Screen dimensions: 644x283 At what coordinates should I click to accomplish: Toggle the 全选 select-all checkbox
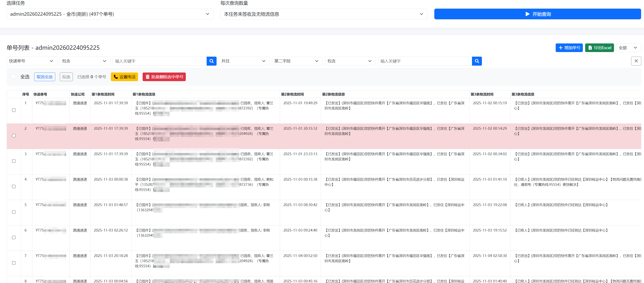14,77
